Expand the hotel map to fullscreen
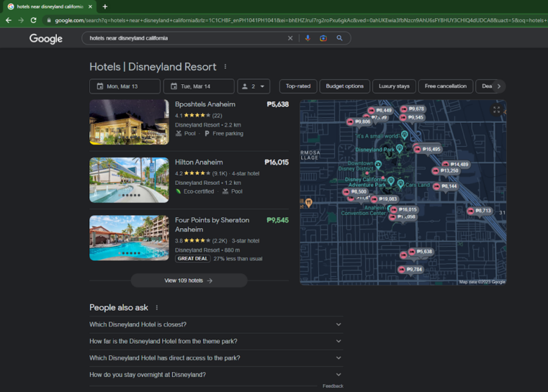 point(497,110)
